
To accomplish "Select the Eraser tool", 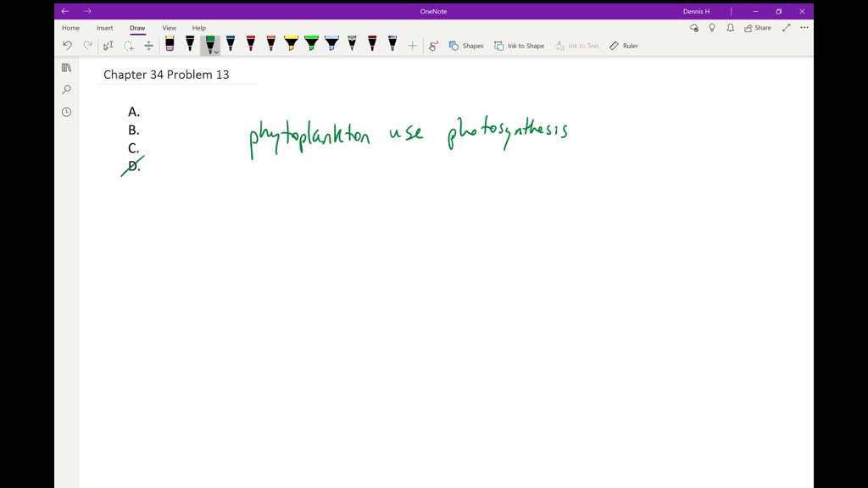I will 170,44.
